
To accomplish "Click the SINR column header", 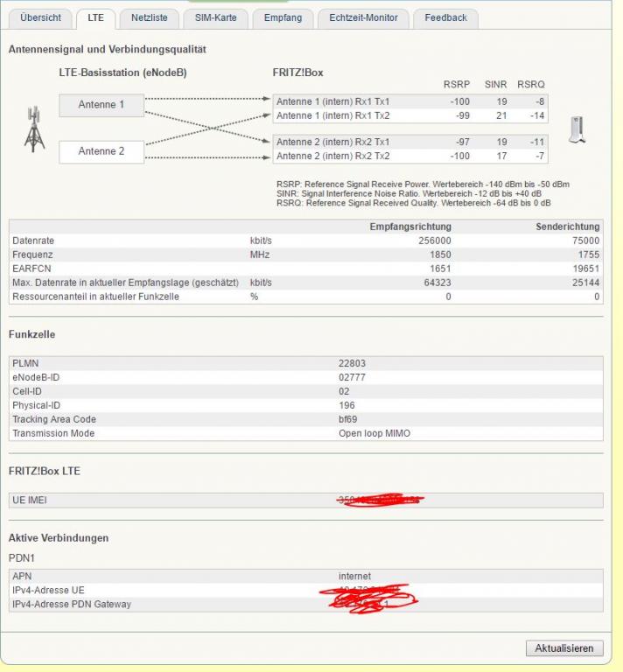I will pyautogui.click(x=496, y=85).
